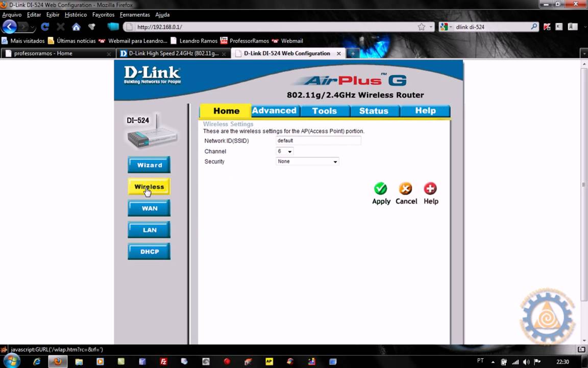The image size is (588, 368).
Task: Open the Ferramentas menu
Action: point(135,15)
